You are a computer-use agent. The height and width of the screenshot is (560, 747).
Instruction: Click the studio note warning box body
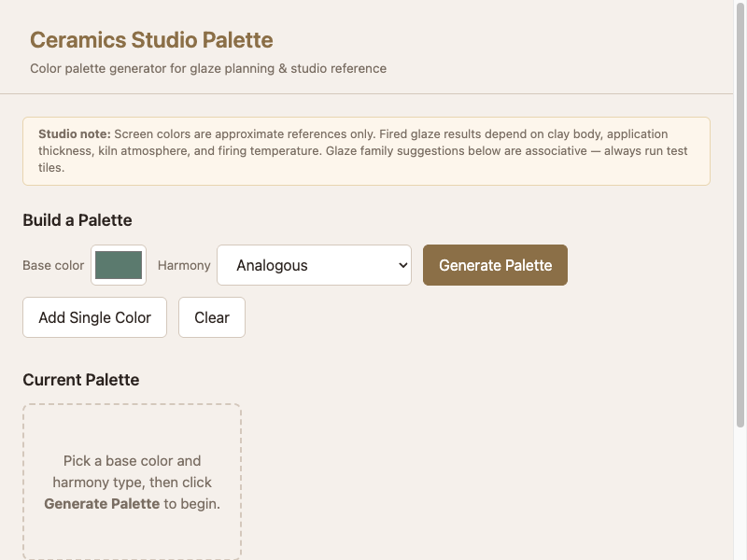[373, 151]
